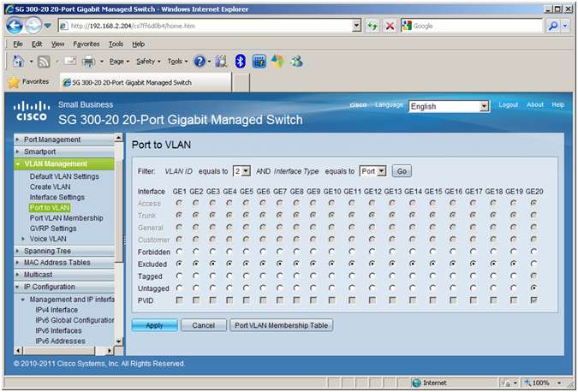Select Excluded radio for GE20
The width and height of the screenshot is (578, 392).
point(533,264)
